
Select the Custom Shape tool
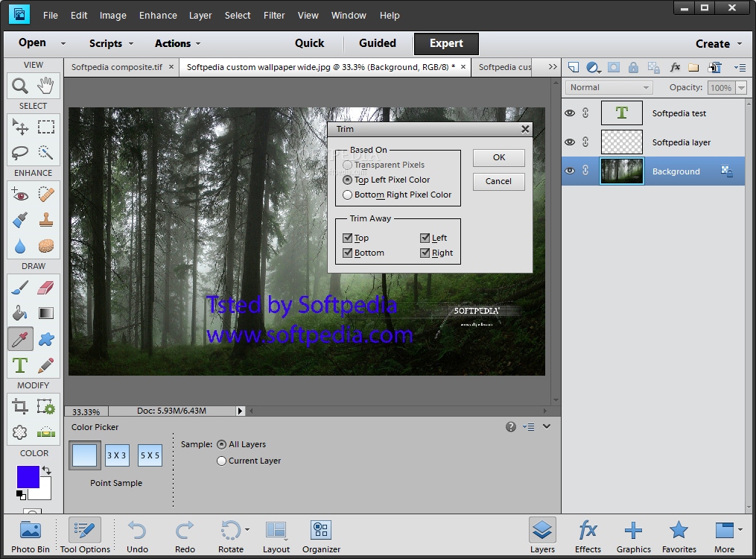pyautogui.click(x=45, y=339)
